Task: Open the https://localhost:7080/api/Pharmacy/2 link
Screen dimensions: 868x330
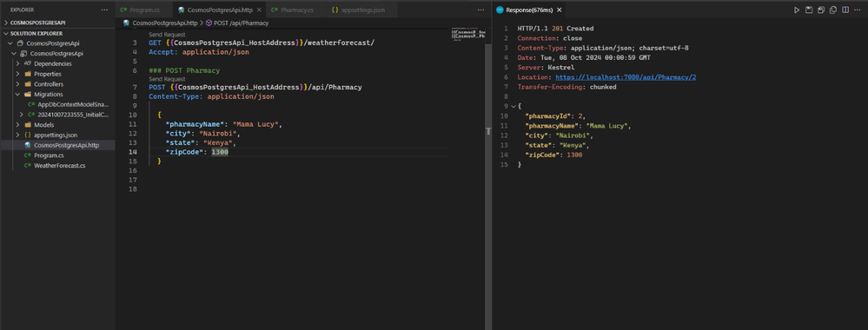Action: [626, 77]
